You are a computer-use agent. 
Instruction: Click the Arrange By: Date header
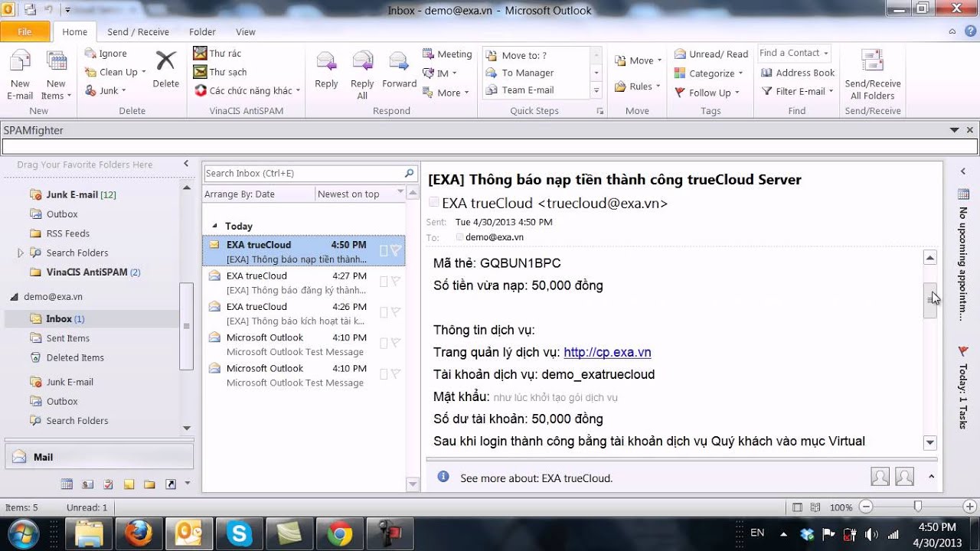[259, 194]
